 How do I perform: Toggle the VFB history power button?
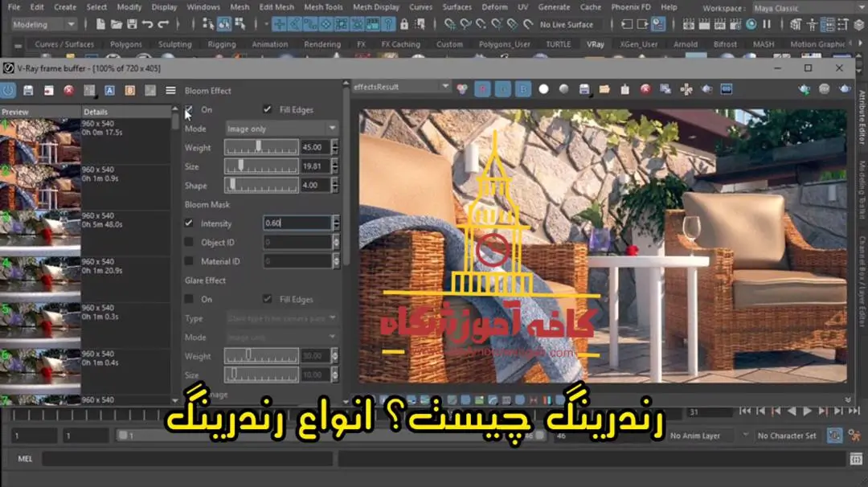(x=8, y=90)
